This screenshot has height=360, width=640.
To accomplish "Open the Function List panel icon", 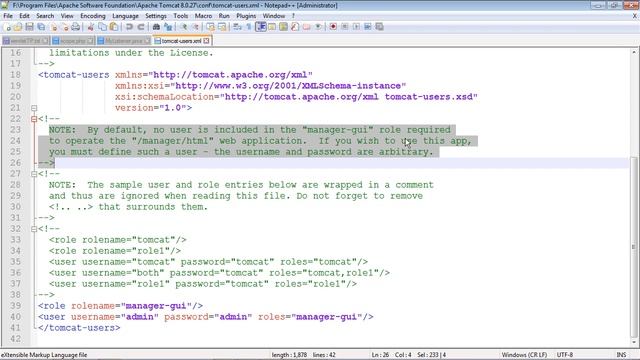I will coord(295,27).
